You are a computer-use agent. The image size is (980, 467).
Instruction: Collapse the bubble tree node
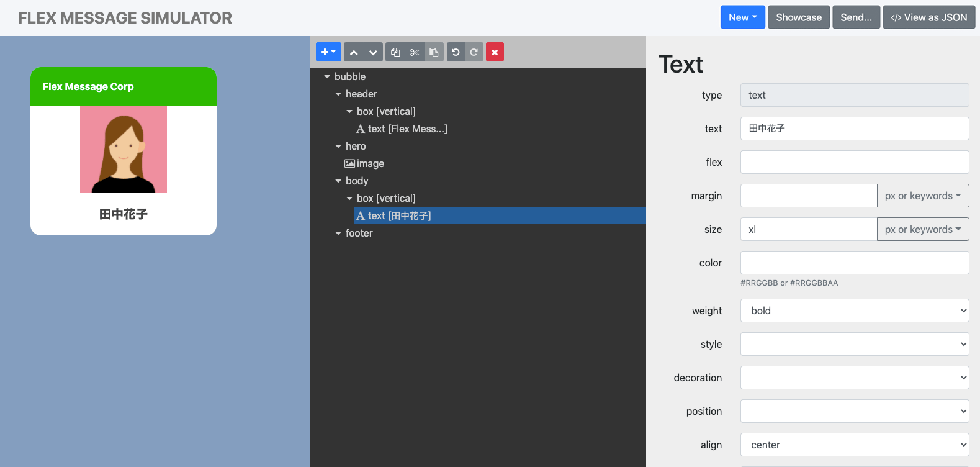click(327, 77)
